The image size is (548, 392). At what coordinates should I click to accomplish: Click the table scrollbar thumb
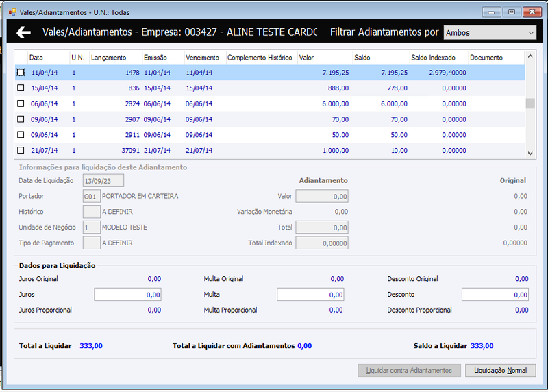(x=530, y=103)
